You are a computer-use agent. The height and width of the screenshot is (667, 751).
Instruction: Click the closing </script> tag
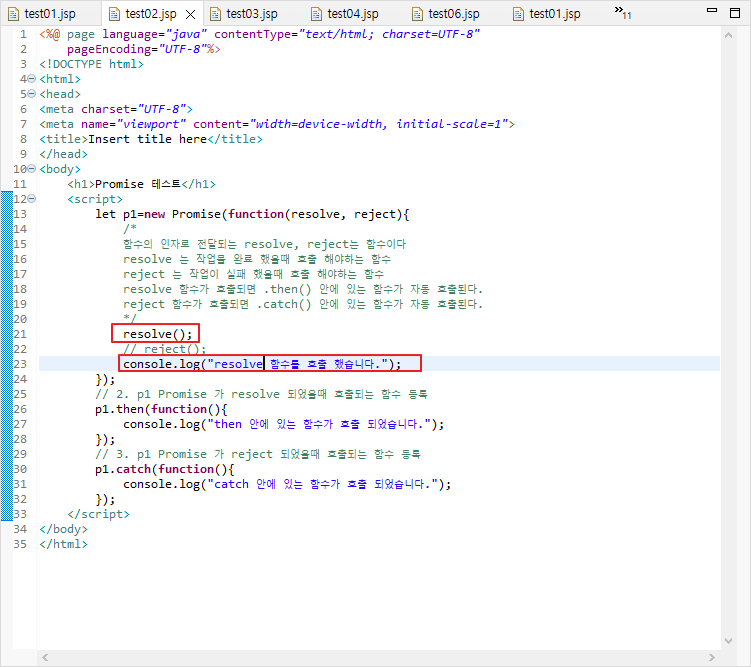[98, 514]
